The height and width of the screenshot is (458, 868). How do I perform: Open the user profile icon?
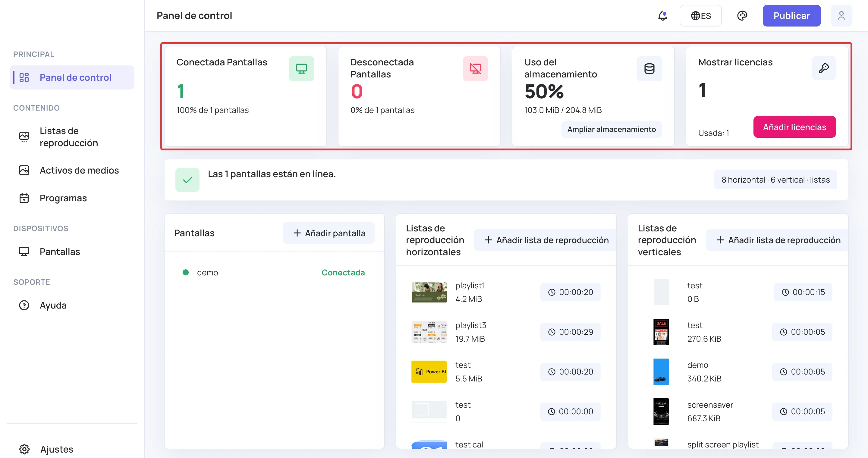[841, 15]
